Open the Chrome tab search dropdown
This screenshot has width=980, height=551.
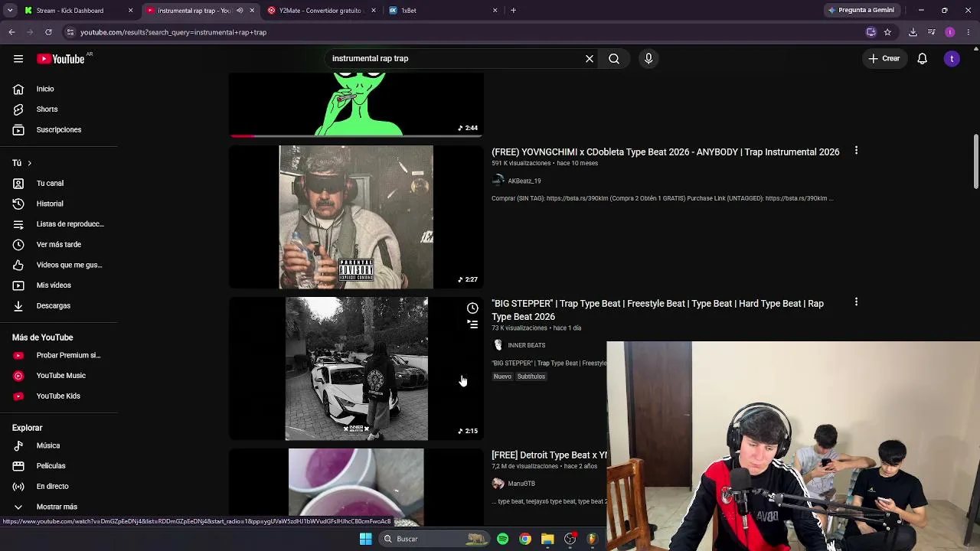tap(10, 11)
